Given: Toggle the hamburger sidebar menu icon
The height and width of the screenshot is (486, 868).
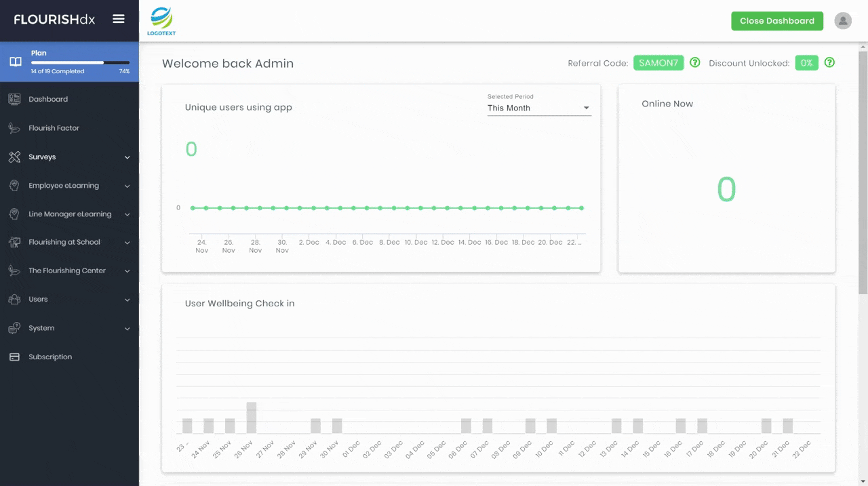Looking at the screenshot, I should 119,19.
